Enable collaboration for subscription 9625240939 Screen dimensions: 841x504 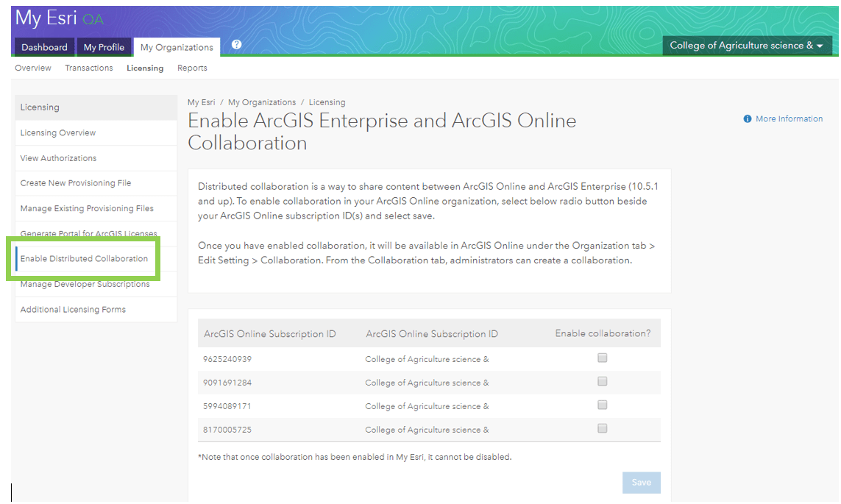pos(603,358)
